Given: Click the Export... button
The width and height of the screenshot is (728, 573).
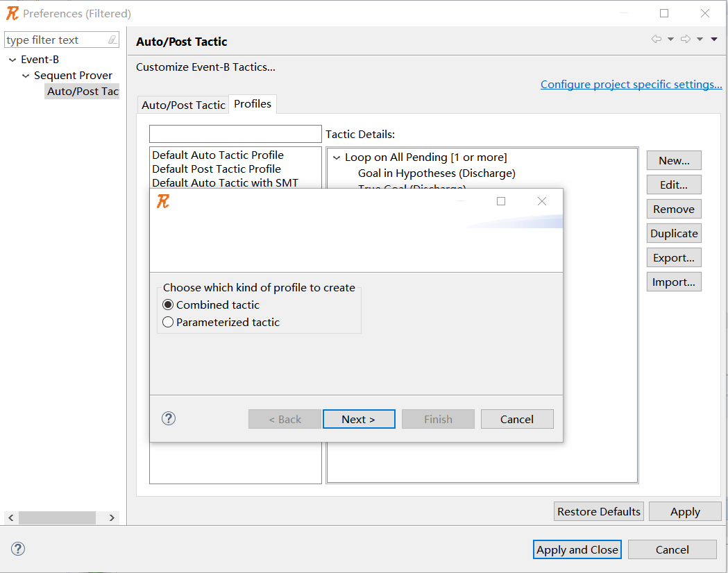Looking at the screenshot, I should click(674, 257).
